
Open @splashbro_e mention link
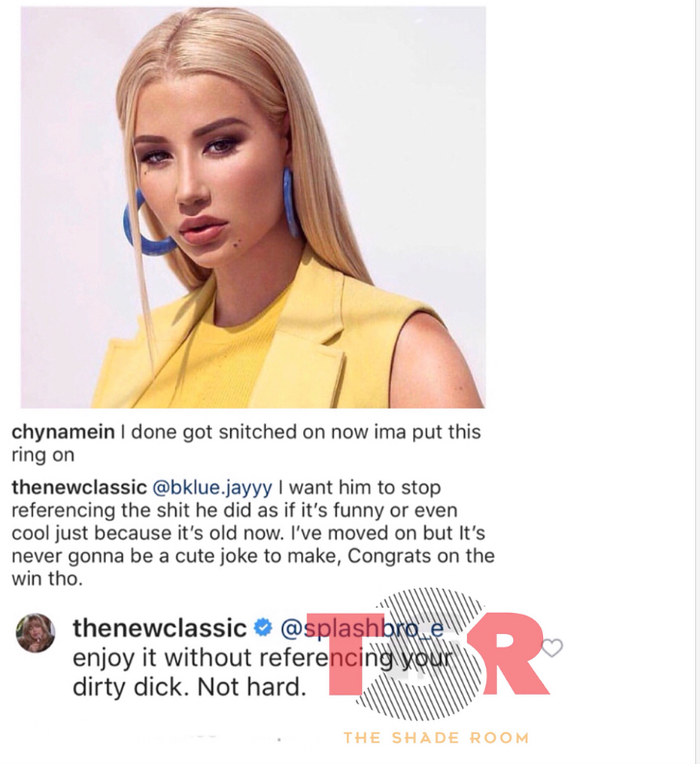tap(362, 628)
